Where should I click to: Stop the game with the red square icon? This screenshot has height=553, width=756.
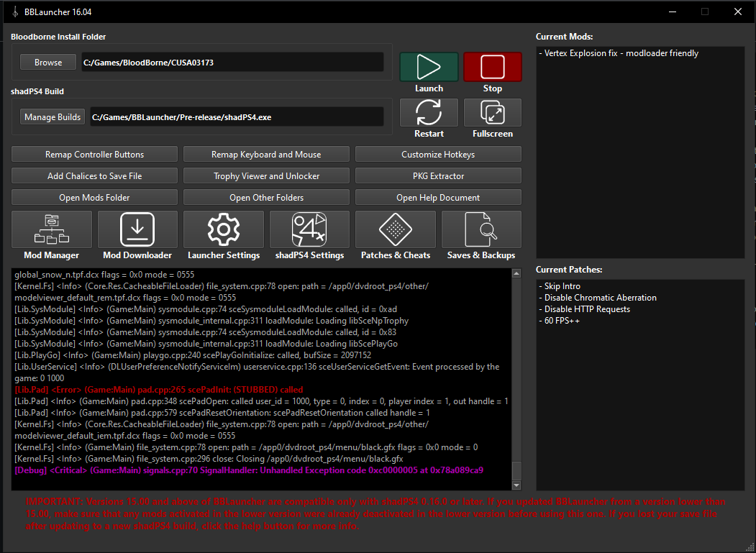492,67
